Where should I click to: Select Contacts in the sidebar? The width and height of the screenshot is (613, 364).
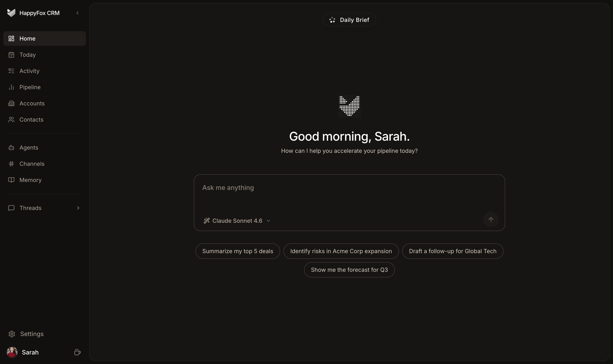click(45, 119)
